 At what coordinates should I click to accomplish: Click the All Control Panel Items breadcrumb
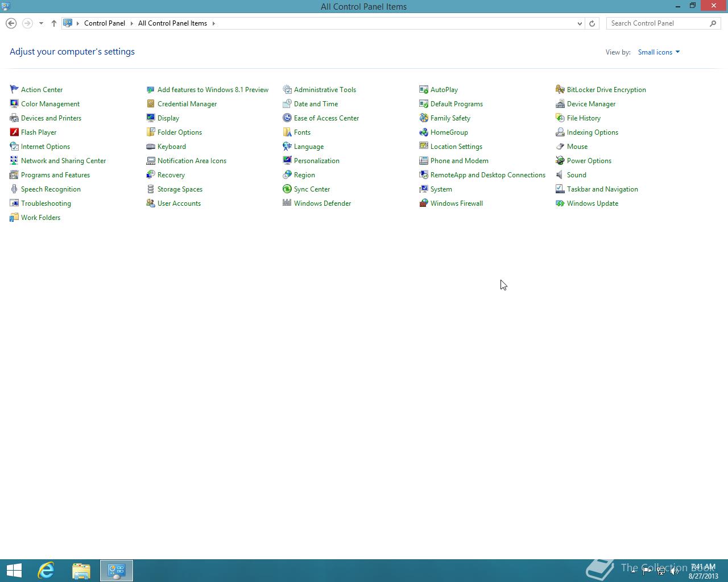coord(172,23)
